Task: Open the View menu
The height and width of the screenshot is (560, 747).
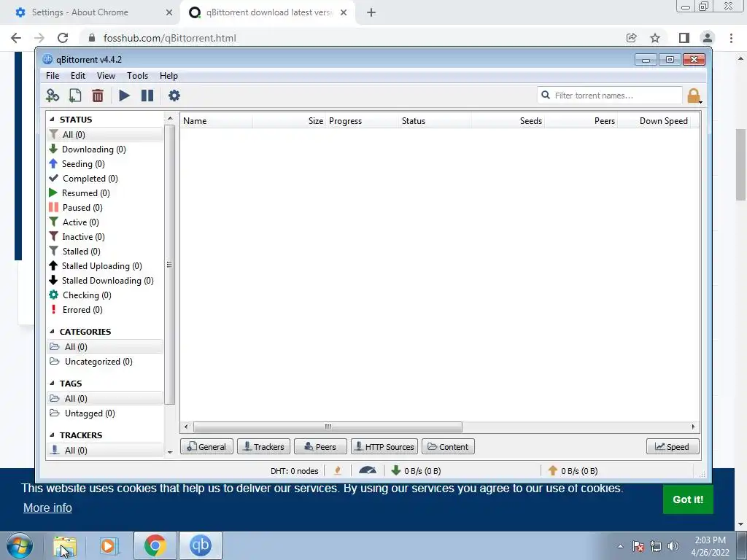Action: click(106, 76)
